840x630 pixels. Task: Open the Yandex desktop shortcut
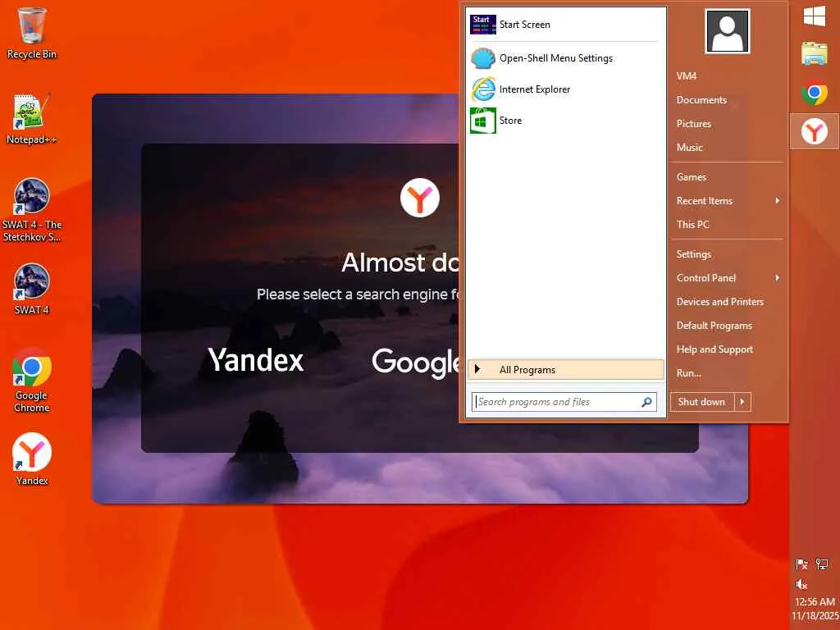32,459
